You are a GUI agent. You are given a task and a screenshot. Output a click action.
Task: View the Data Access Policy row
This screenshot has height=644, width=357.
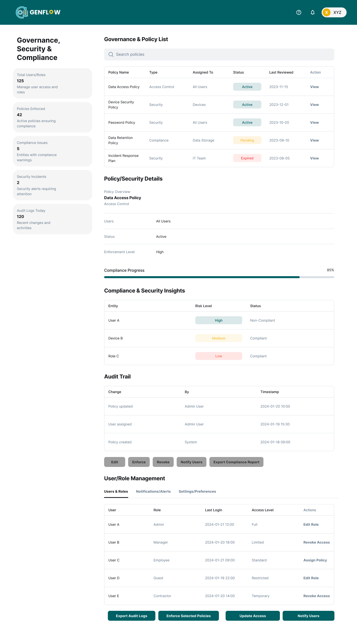click(x=314, y=87)
